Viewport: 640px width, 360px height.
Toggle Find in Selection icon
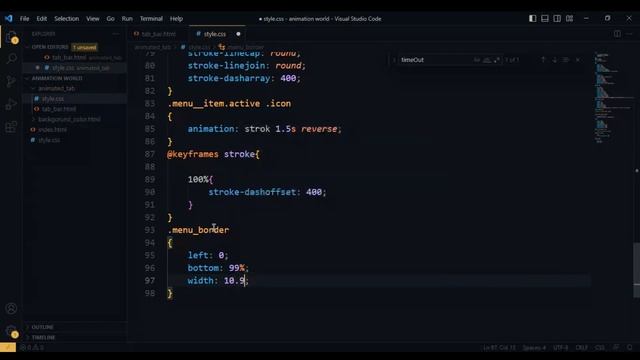pyautogui.click(x=566, y=60)
